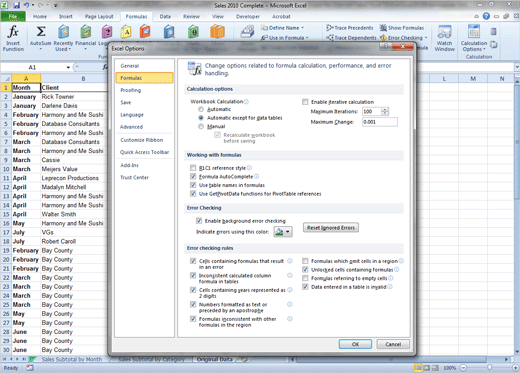
Task: Click the Insert Function icon
Action: 13,32
